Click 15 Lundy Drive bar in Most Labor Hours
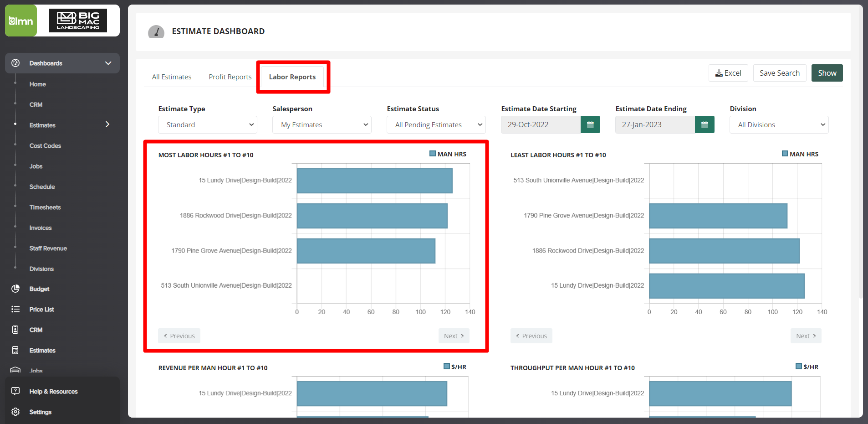Viewport: 868px width, 424px height. coord(375,181)
